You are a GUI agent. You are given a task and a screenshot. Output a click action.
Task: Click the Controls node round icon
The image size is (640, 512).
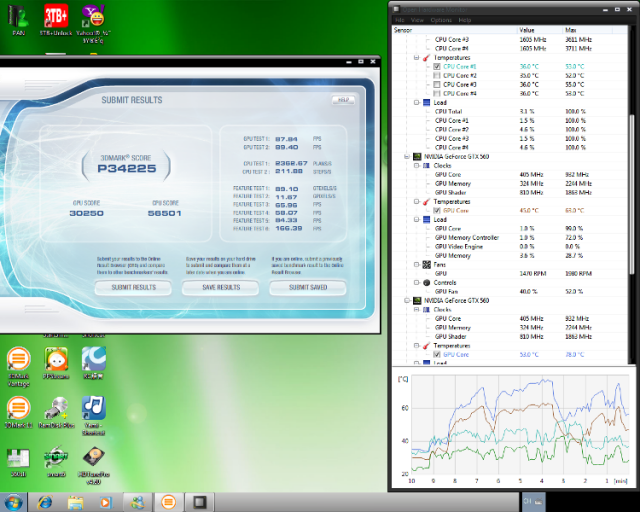point(426,283)
